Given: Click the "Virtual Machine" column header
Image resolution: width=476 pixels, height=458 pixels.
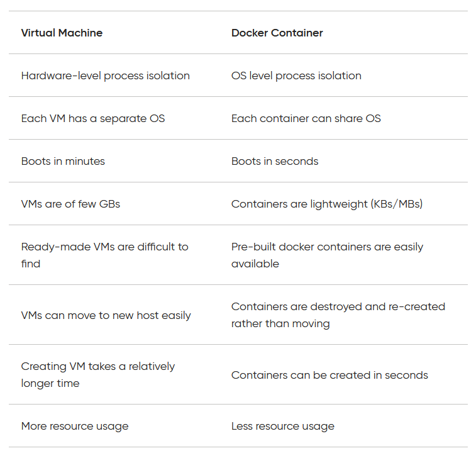Looking at the screenshot, I should click(x=62, y=33).
